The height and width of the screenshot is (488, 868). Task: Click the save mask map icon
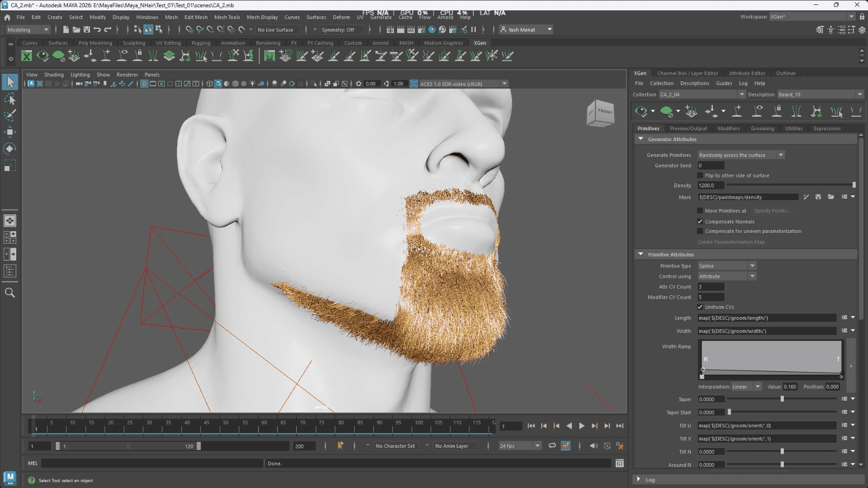(818, 197)
